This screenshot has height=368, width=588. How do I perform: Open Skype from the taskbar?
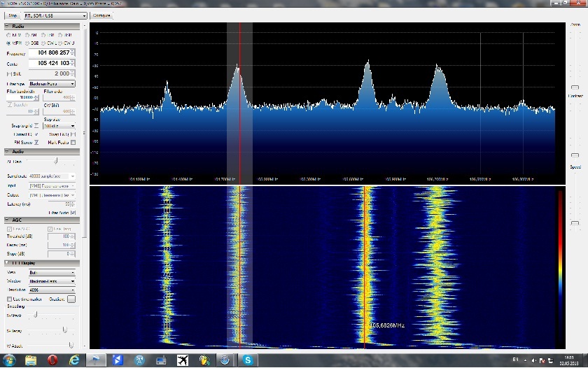tap(248, 360)
